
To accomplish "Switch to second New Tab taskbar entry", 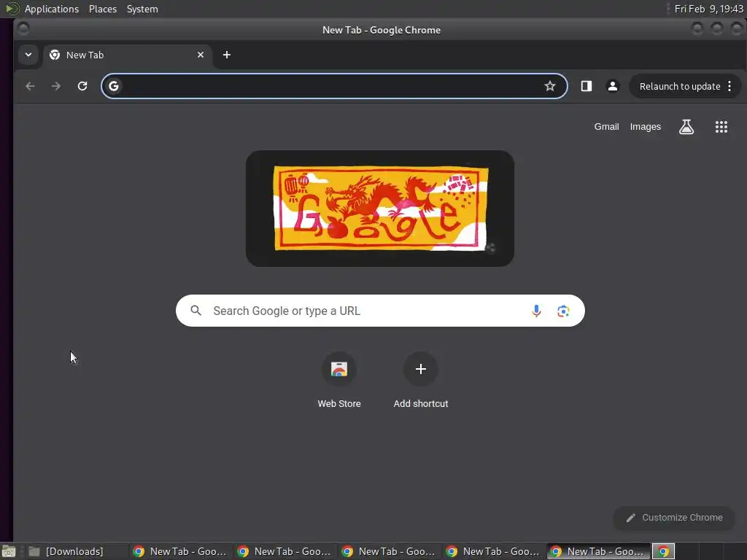I will pos(285,551).
